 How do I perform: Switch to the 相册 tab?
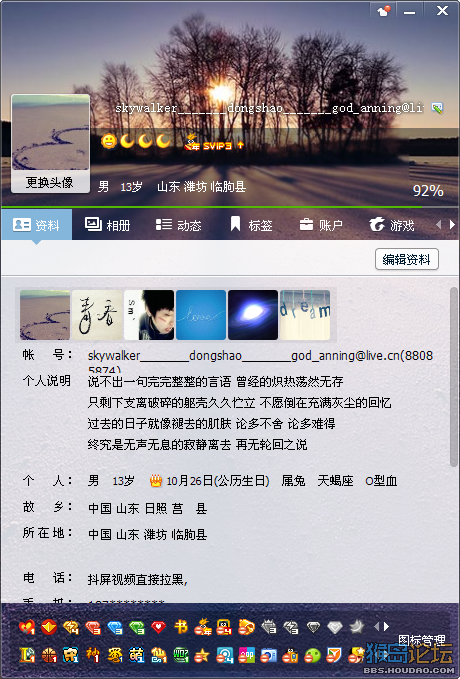coord(107,225)
